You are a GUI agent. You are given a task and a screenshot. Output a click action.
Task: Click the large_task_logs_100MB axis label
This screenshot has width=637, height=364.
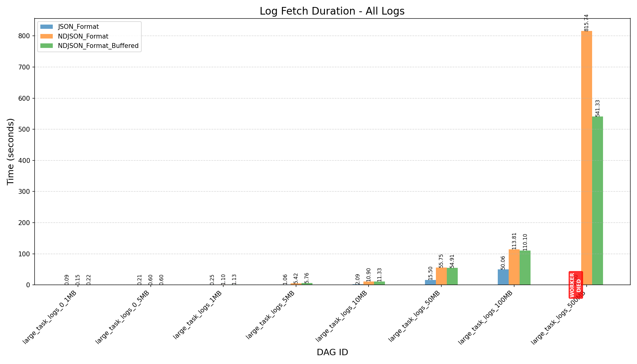tap(485, 317)
